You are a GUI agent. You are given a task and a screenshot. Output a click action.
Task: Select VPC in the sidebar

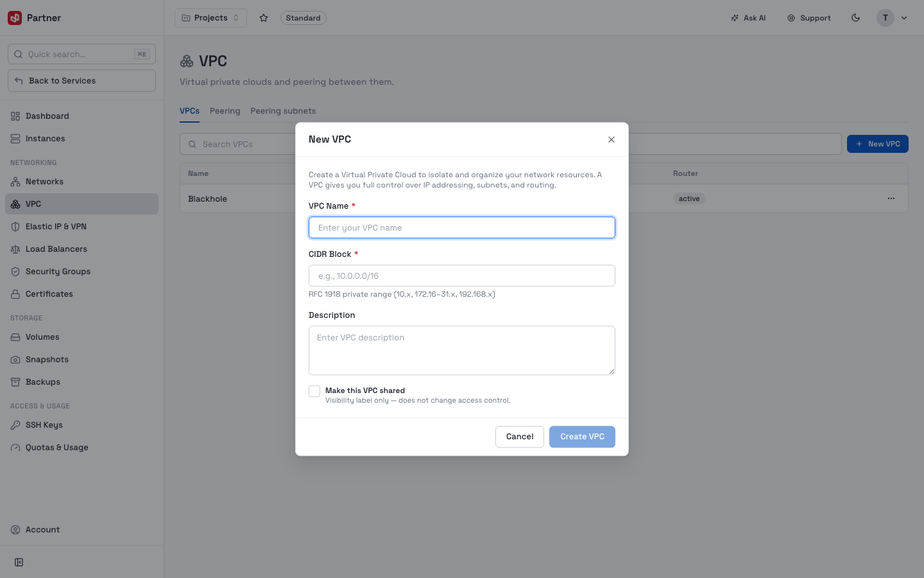tap(81, 204)
